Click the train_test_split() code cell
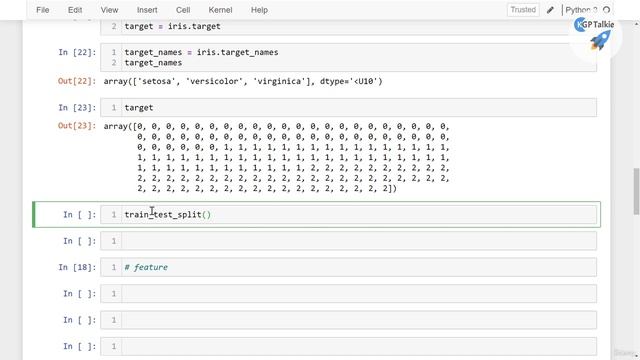The width and height of the screenshot is (640, 360). pyautogui.click(x=349, y=215)
